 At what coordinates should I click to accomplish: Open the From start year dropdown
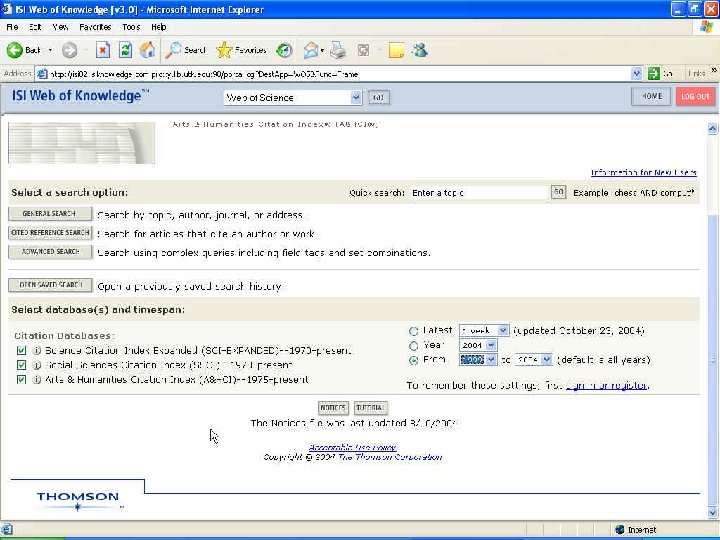pyautogui.click(x=478, y=360)
